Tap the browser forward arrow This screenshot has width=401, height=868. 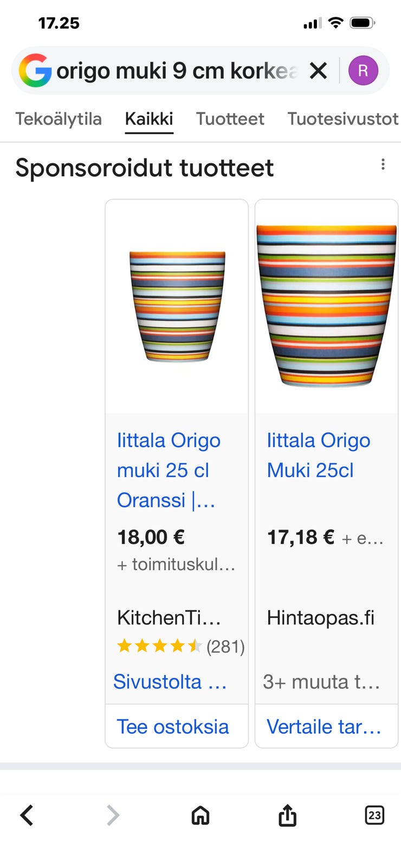click(x=113, y=815)
